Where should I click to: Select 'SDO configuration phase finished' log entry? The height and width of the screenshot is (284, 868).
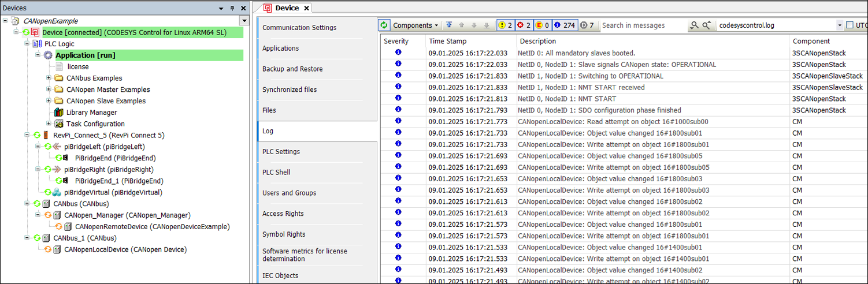tap(624, 110)
